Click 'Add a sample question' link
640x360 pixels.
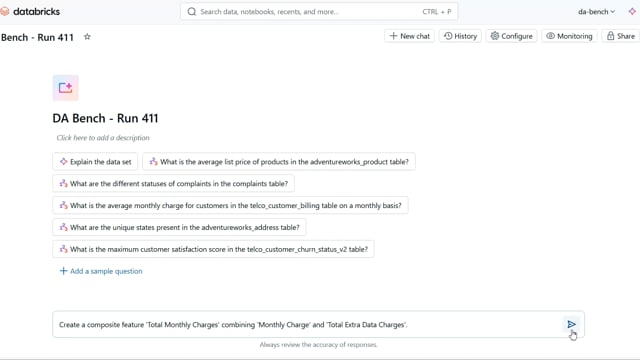[x=101, y=271]
